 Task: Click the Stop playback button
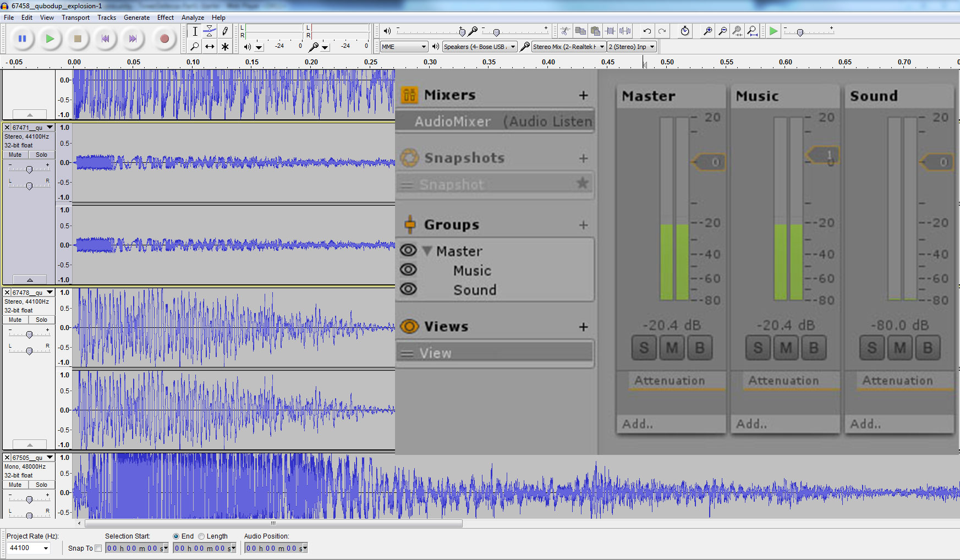[78, 39]
